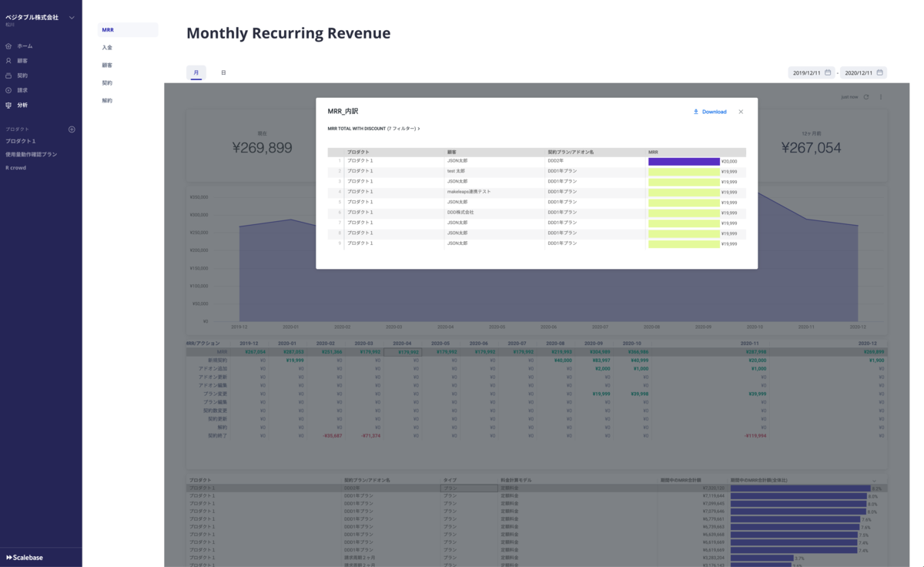
Task: Add a product with the plus icon
Action: tap(72, 129)
